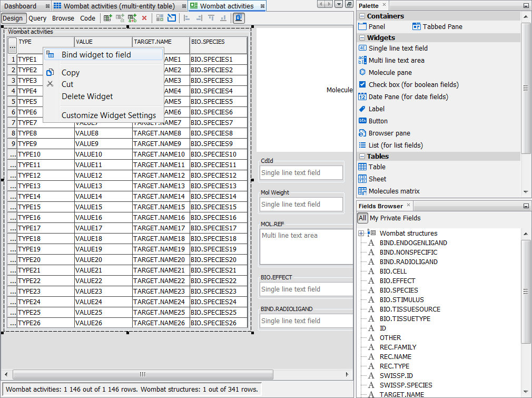Image resolution: width=532 pixels, height=398 pixels.
Task: Click the horizontal scrollbar thumb below the form
Action: coord(142,374)
